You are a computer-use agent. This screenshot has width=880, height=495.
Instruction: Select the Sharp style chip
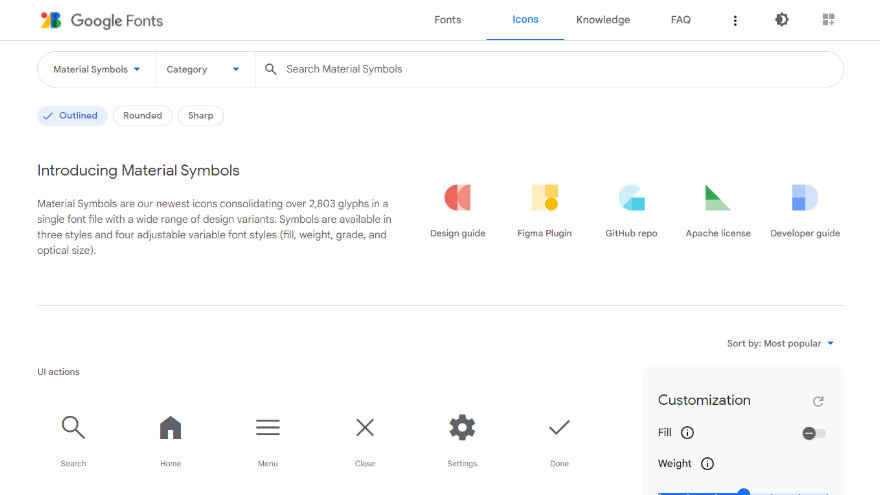[x=201, y=116]
